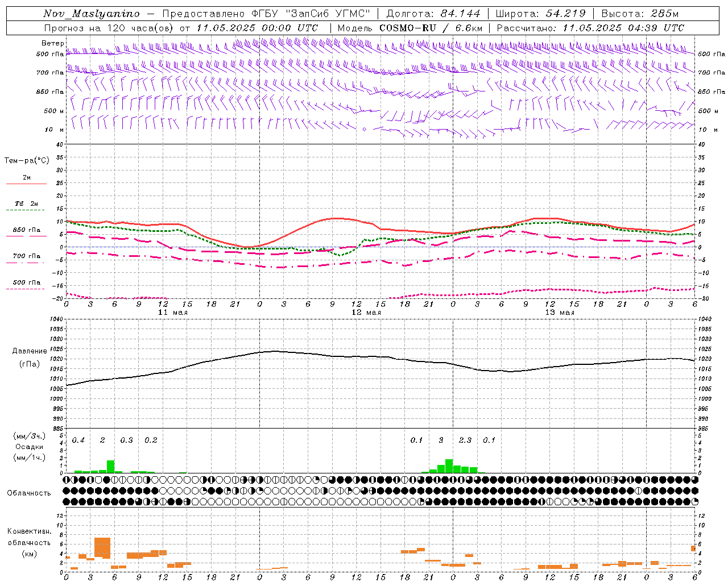Select the elevation label Высота: 285м
This screenshot has height=582, width=728.
pos(640,14)
